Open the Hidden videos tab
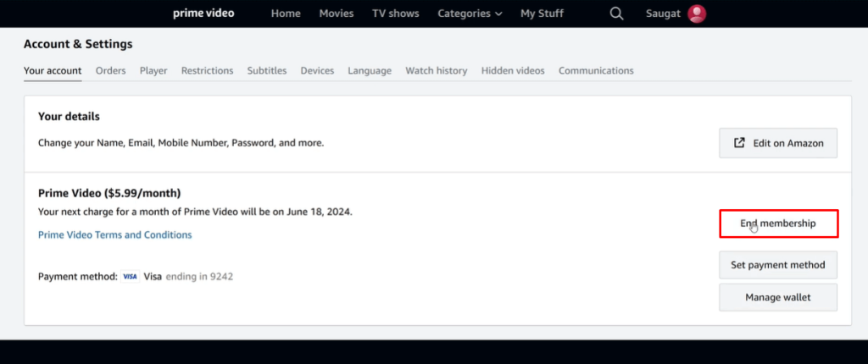The image size is (868, 364). [x=513, y=71]
